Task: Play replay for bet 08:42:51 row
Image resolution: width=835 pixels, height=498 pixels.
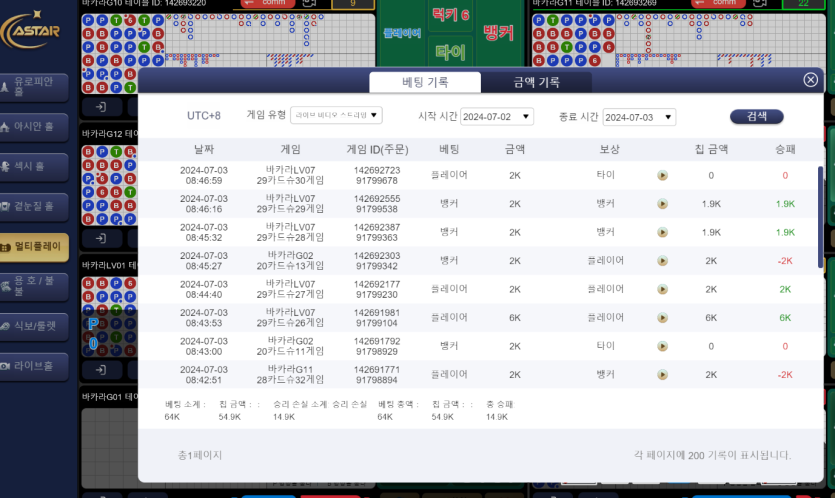Action: tap(662, 374)
